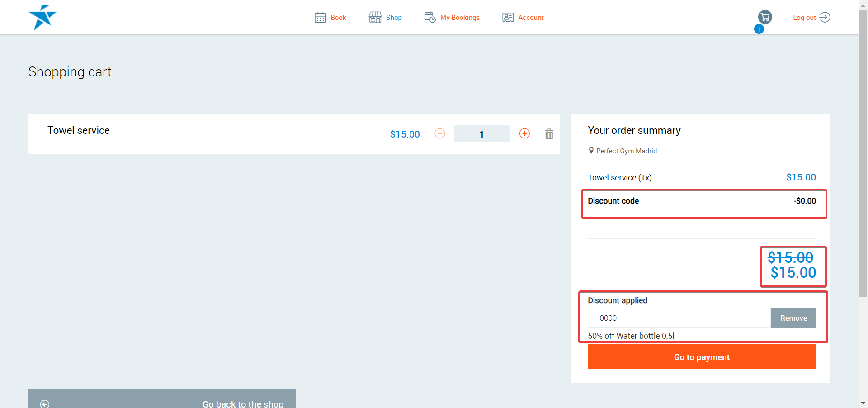Click the Towel service quantity field
868x408 pixels.
[x=481, y=134]
